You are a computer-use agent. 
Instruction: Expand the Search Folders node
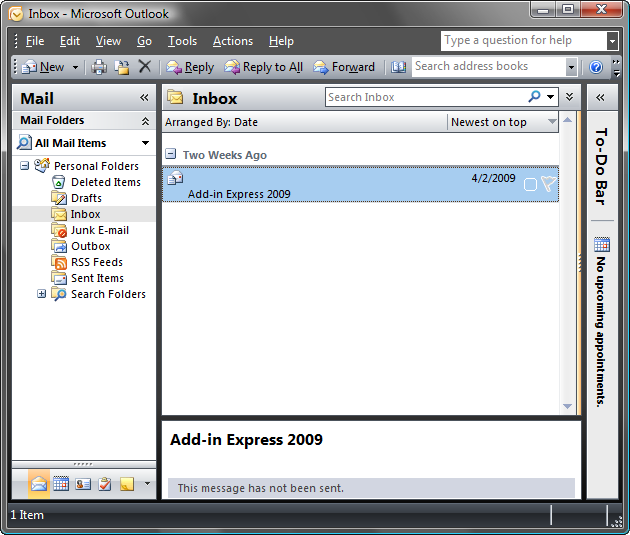click(x=41, y=294)
